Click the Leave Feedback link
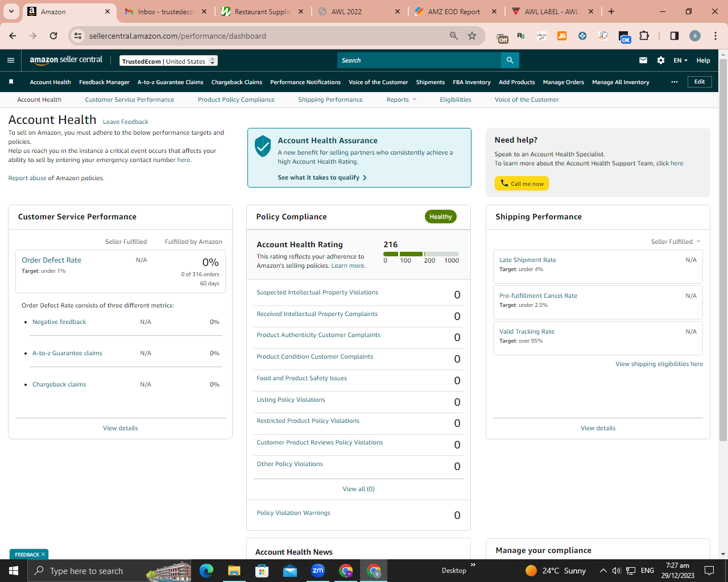Image resolution: width=728 pixels, height=582 pixels. [x=126, y=122]
